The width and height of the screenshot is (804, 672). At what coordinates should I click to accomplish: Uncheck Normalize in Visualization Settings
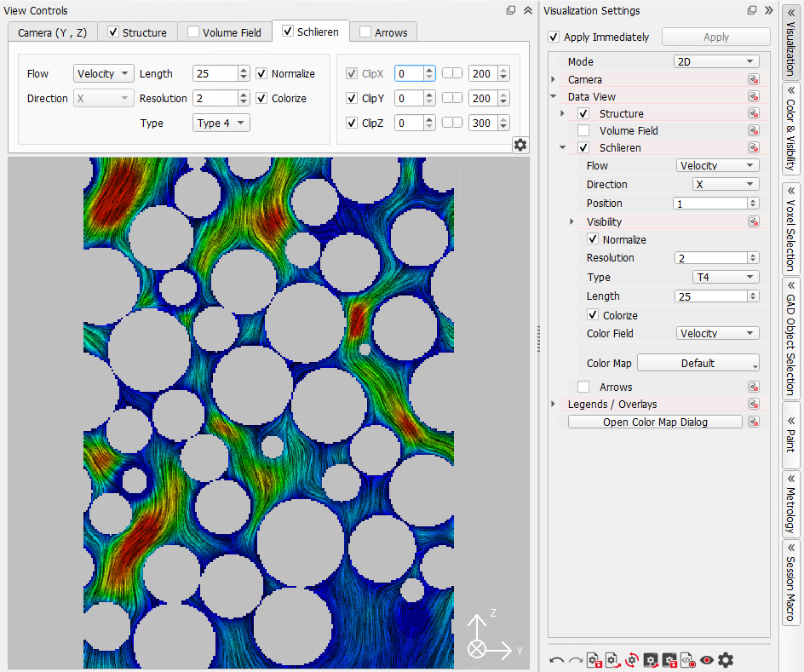[593, 238]
